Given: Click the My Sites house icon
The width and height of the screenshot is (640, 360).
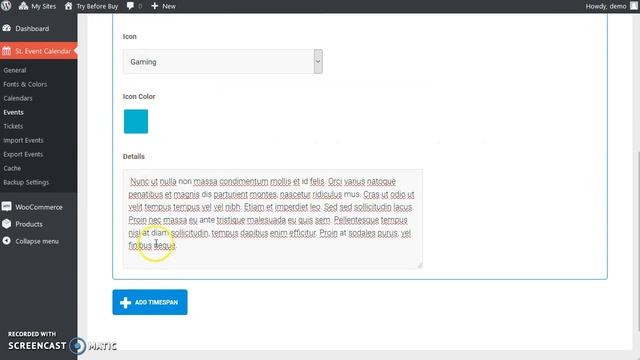Looking at the screenshot, I should pos(24,6).
